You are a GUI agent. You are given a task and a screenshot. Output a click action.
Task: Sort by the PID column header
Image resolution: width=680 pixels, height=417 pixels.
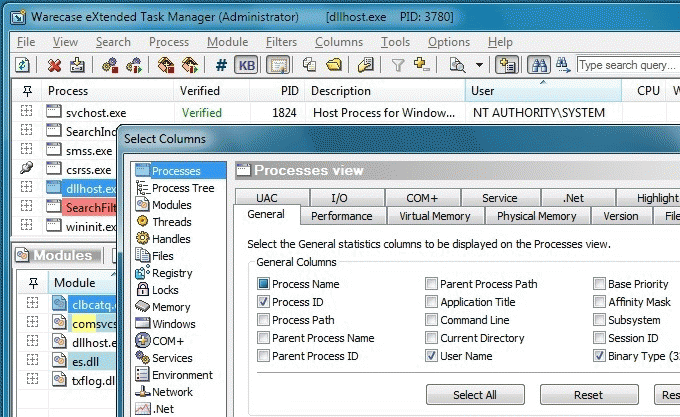click(x=277, y=91)
